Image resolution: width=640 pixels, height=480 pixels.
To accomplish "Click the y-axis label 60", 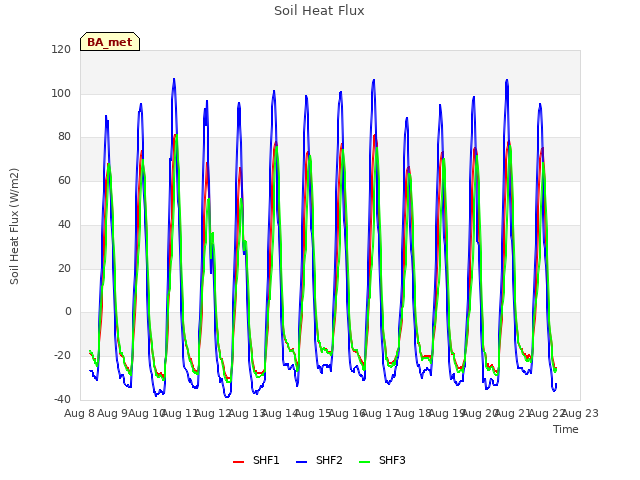I will point(64,180).
